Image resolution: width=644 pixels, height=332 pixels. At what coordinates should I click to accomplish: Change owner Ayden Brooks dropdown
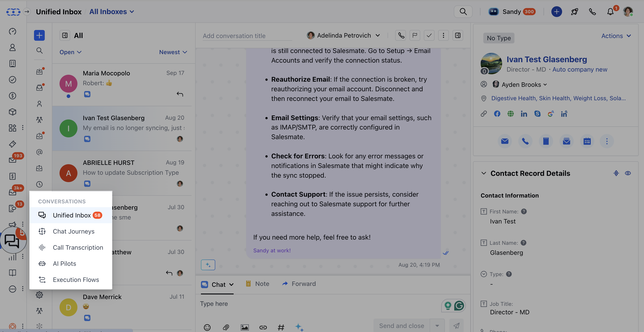(x=520, y=85)
